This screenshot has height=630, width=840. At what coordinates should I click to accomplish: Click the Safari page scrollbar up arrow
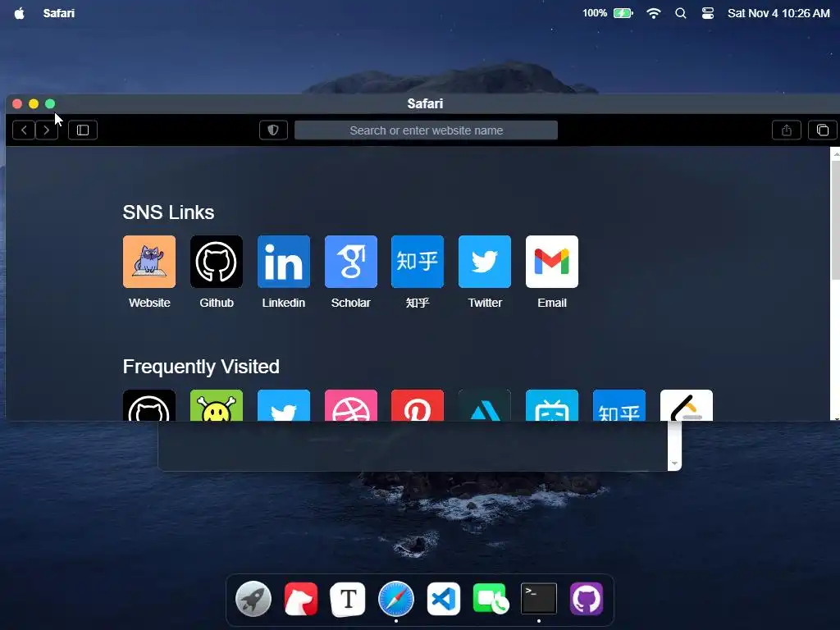(x=836, y=153)
